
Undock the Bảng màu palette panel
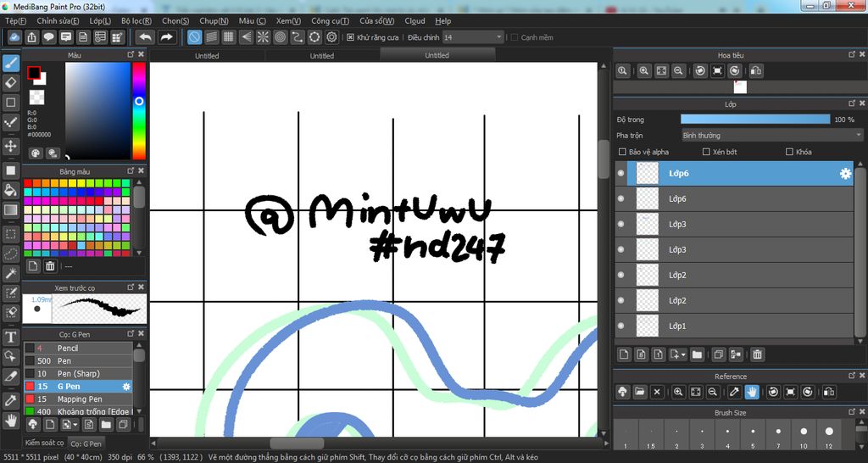pos(131,170)
